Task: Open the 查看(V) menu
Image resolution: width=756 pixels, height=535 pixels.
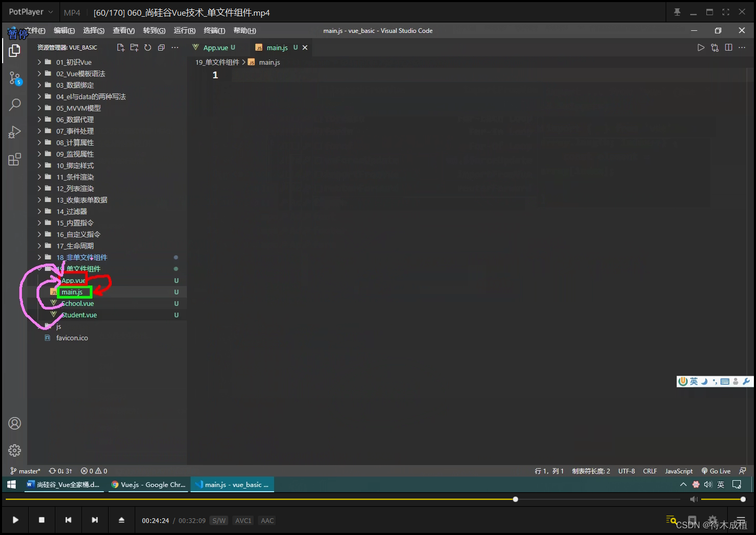Action: 124,31
